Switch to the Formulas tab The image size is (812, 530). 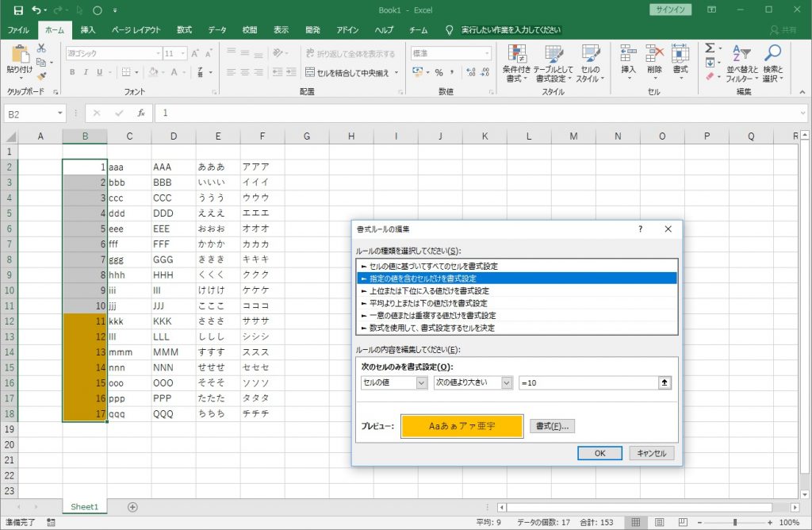[x=184, y=30]
